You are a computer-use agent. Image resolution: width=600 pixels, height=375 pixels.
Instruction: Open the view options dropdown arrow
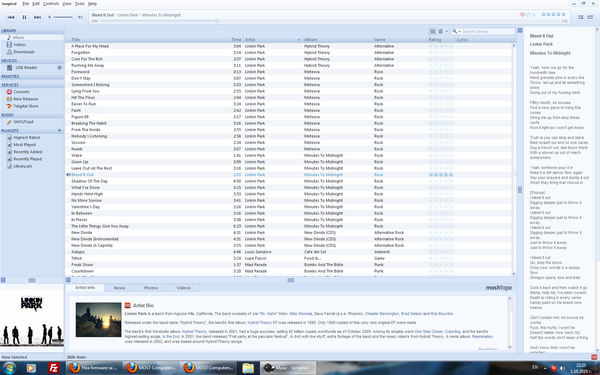pyautogui.click(x=447, y=31)
